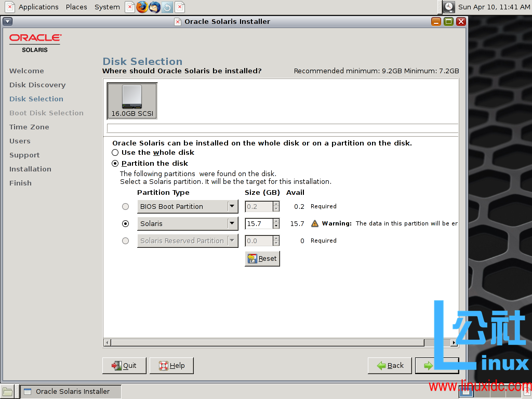The height and width of the screenshot is (399, 532).
Task: Minimize the Oracle Solaris Installer window
Action: 436,22
